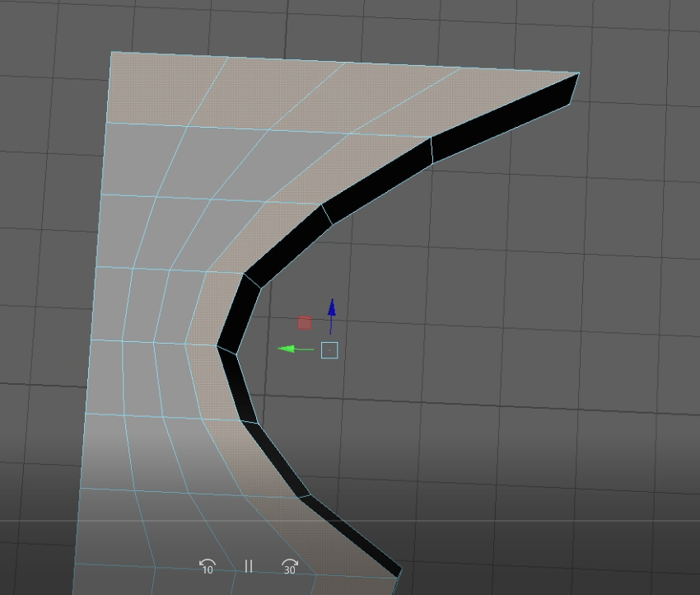Viewport: 700px width, 595px height.
Task: Skip forward 30 seconds
Action: (290, 567)
